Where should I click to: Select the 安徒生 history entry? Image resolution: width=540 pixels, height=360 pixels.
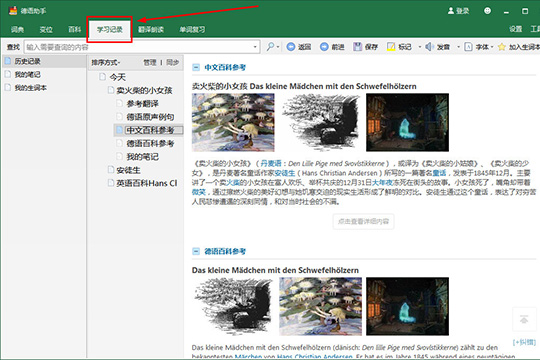tap(128, 170)
